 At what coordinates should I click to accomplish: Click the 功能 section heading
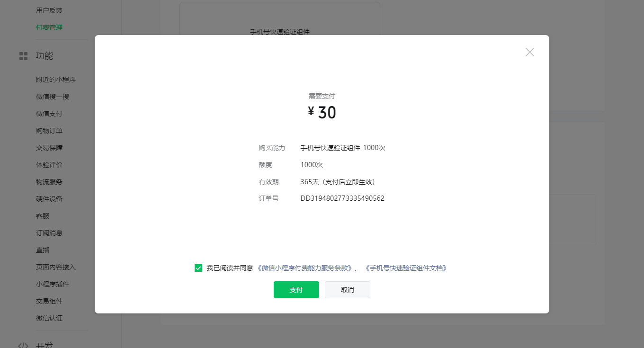pos(45,56)
